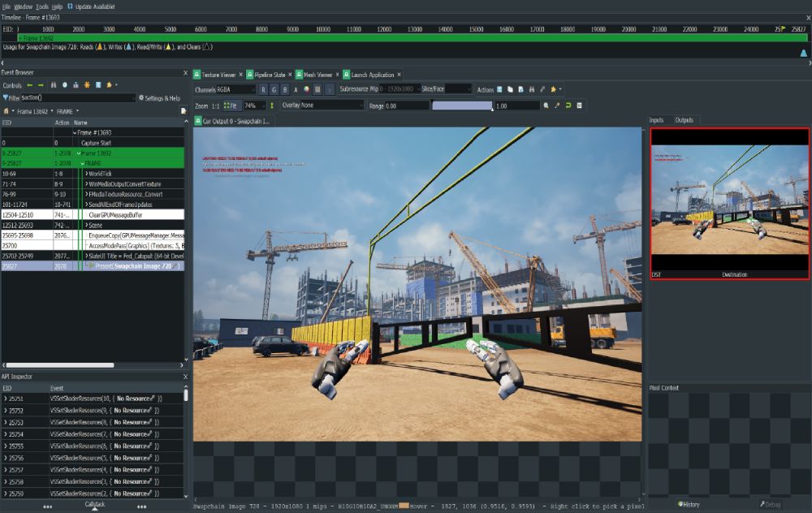Click the range zoom magnifier icon

click(x=546, y=106)
